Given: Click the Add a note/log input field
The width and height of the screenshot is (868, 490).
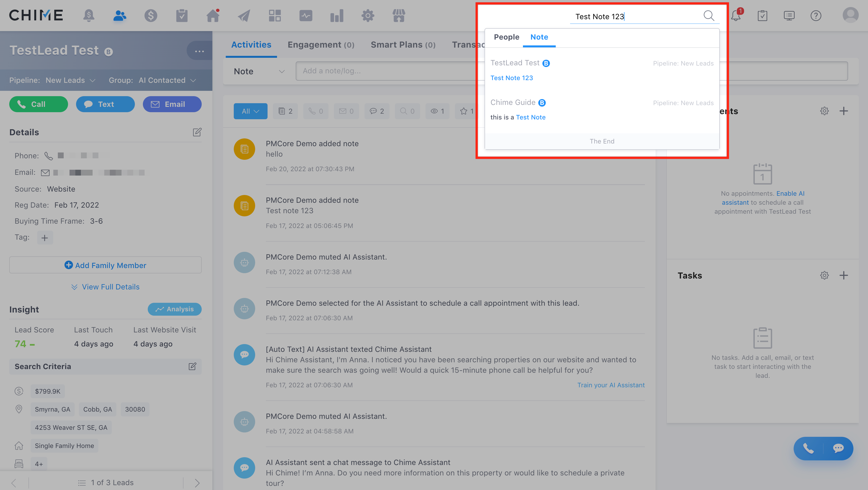Looking at the screenshot, I should pos(572,71).
